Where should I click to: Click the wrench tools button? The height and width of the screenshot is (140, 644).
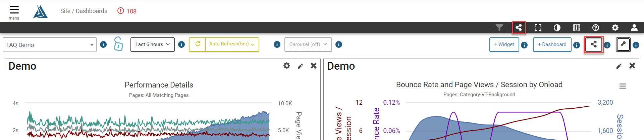coord(623,44)
